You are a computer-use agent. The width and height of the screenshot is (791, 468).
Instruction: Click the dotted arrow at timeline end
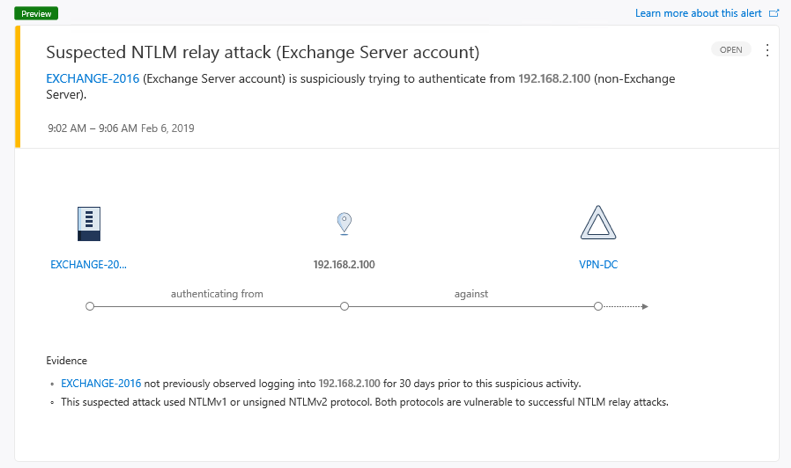(626, 306)
